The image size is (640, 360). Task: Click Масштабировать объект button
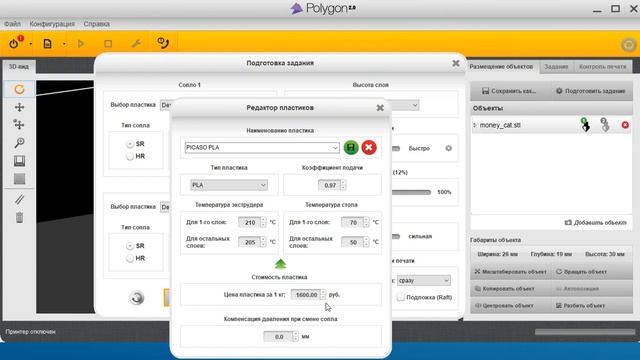(x=511, y=271)
